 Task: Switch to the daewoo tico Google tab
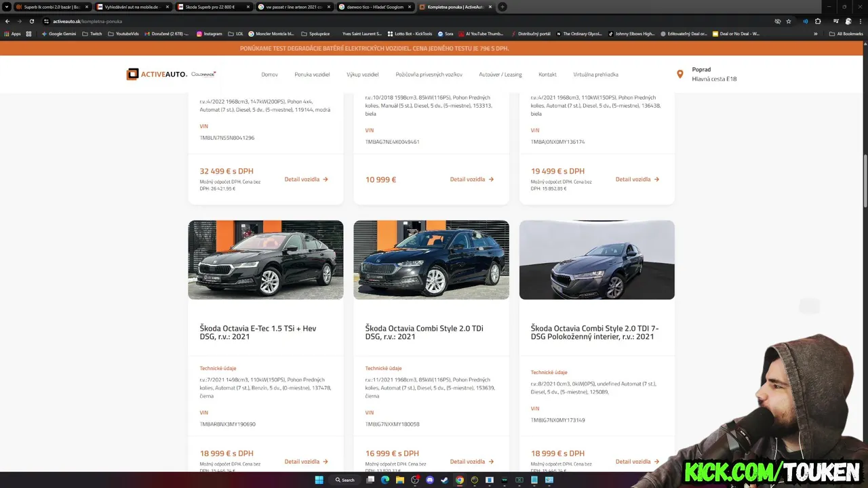click(374, 7)
